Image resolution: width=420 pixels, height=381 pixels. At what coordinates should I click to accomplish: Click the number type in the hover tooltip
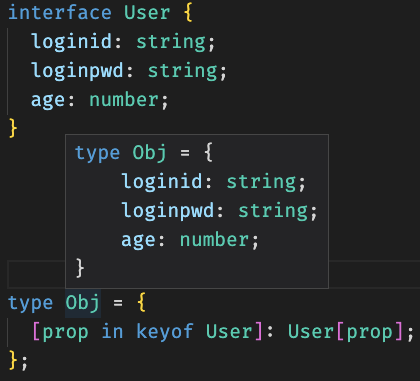pos(214,240)
